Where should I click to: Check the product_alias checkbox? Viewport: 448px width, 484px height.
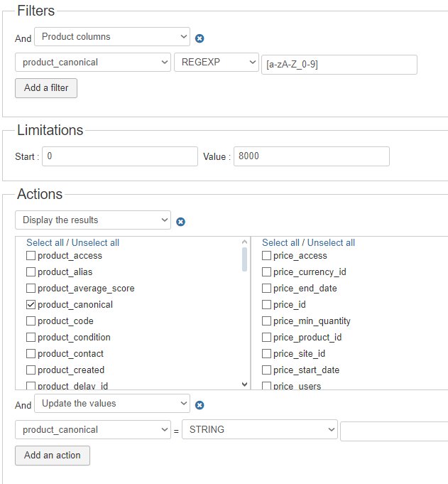(31, 271)
